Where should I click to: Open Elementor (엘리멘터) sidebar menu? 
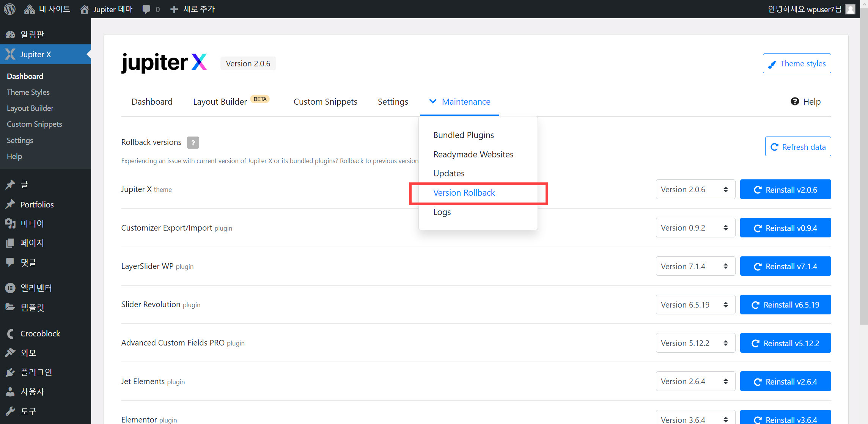[36, 288]
